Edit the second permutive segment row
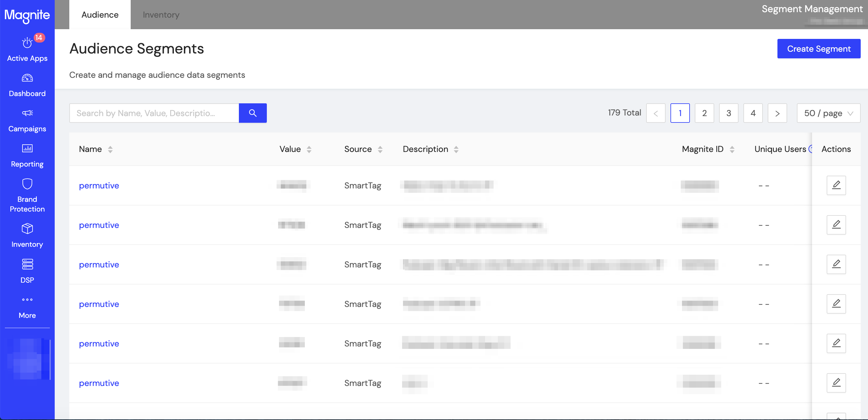 [836, 225]
